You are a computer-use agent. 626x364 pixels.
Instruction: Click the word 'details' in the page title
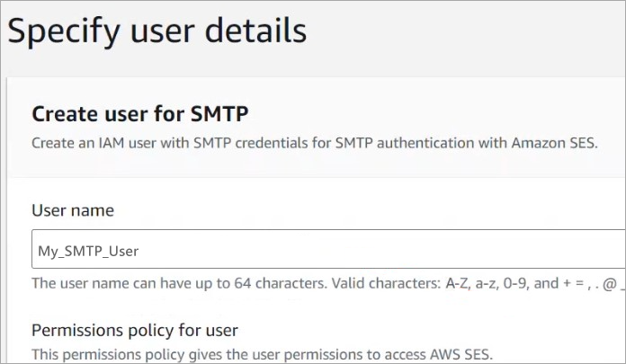tap(257, 31)
